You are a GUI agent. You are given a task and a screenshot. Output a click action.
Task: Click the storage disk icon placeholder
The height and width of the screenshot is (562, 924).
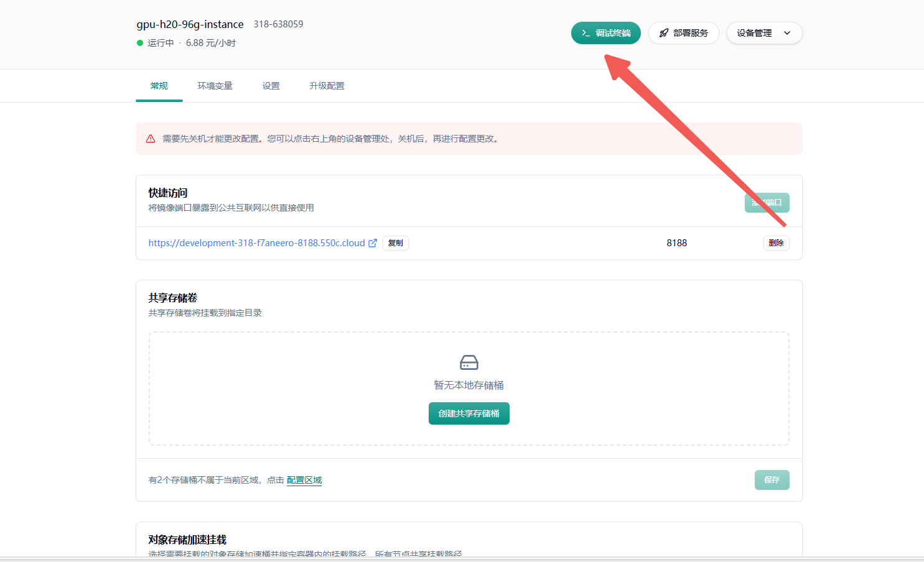click(469, 362)
